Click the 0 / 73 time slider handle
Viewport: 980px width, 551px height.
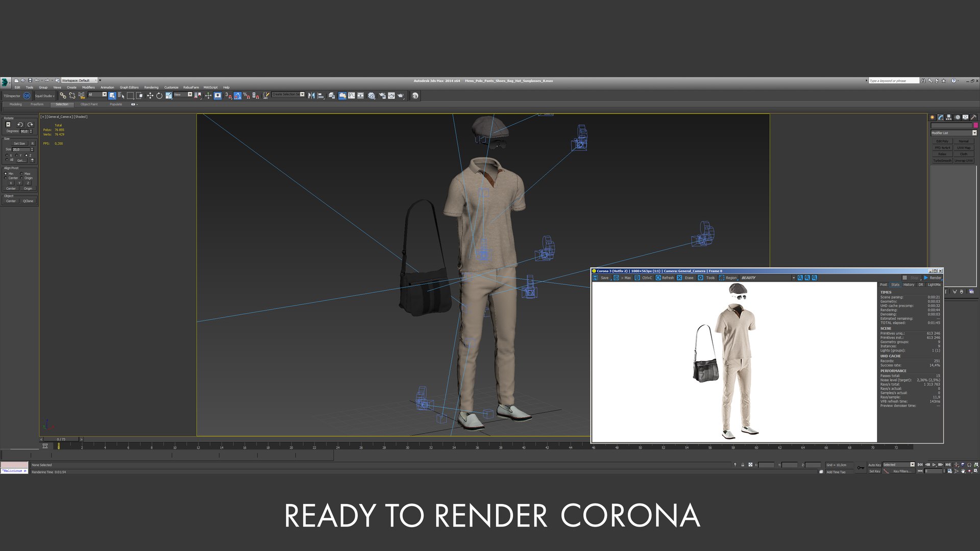pos(61,439)
